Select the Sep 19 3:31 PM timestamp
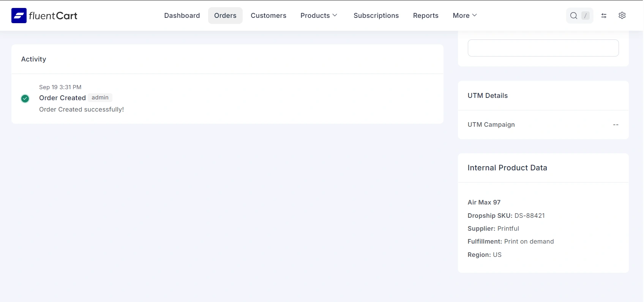 click(x=60, y=87)
